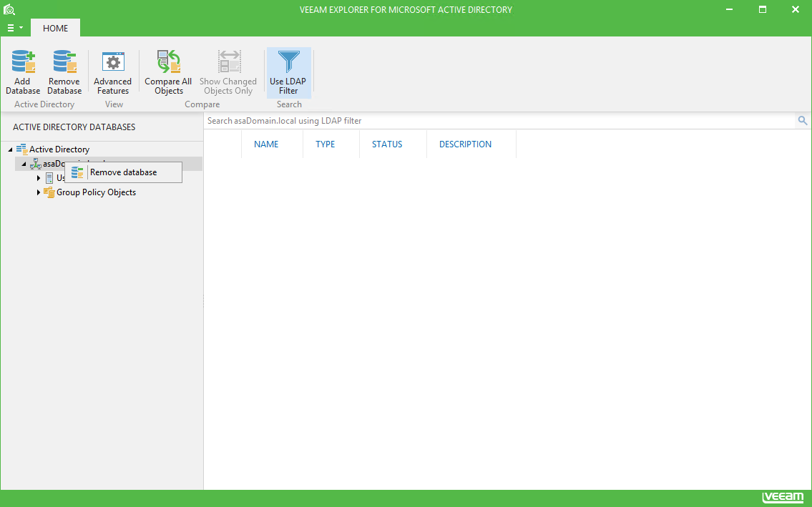Sort by STATUS column header

pyautogui.click(x=387, y=144)
